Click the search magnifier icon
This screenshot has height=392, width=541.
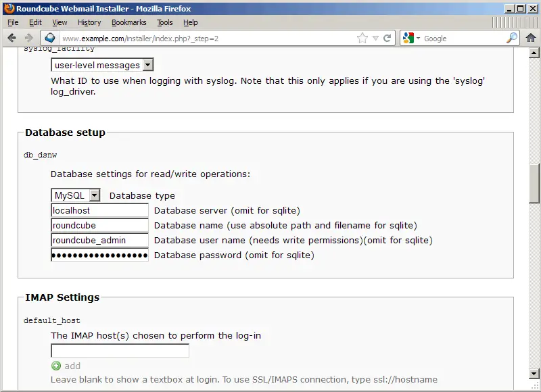click(x=512, y=38)
